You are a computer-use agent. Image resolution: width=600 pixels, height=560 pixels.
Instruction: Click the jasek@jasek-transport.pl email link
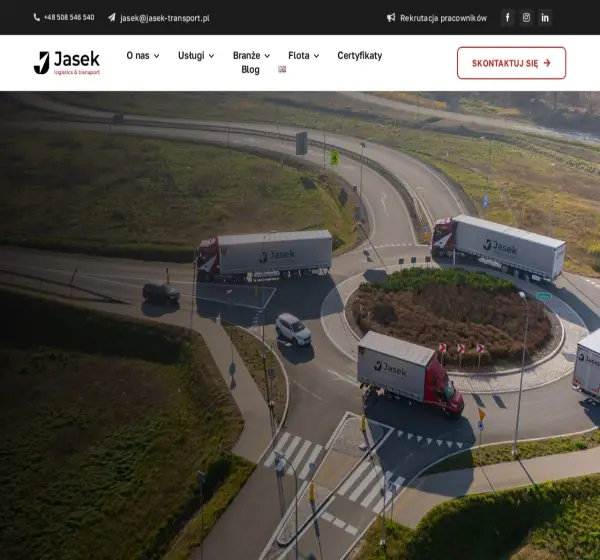pos(165,18)
